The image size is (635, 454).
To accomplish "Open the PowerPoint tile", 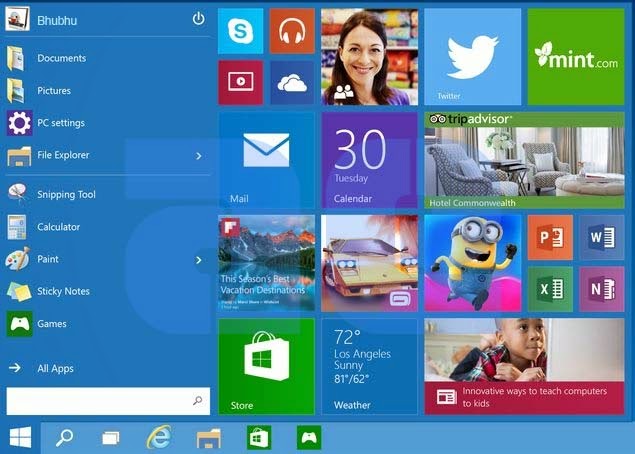I will click(x=550, y=237).
